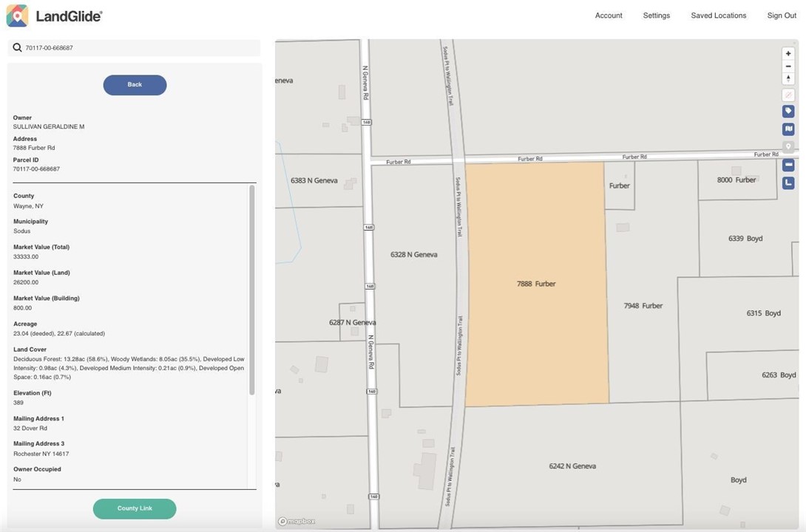Open the County Link button
Image resolution: width=806 pixels, height=532 pixels.
[x=135, y=508]
